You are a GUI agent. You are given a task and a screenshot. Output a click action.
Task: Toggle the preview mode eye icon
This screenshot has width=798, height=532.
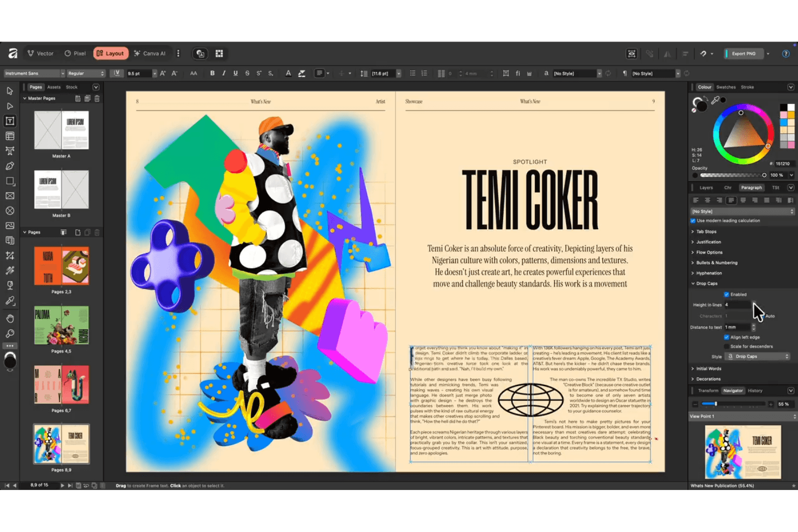[x=631, y=53]
